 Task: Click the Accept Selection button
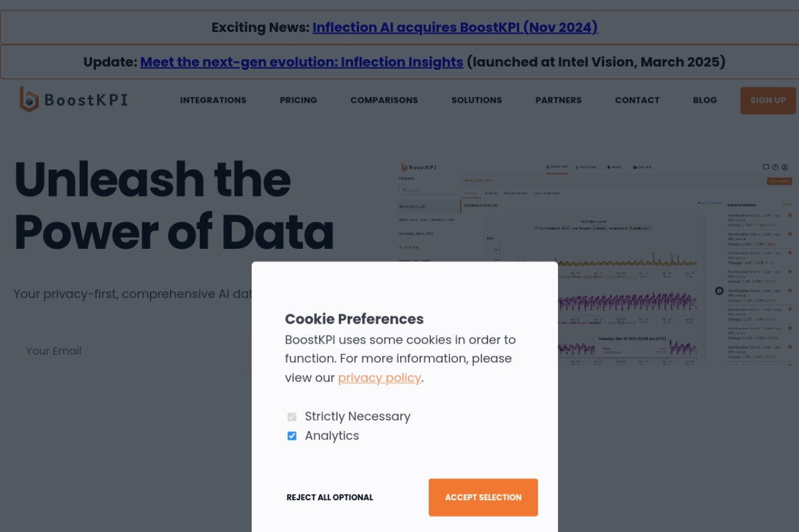point(483,498)
